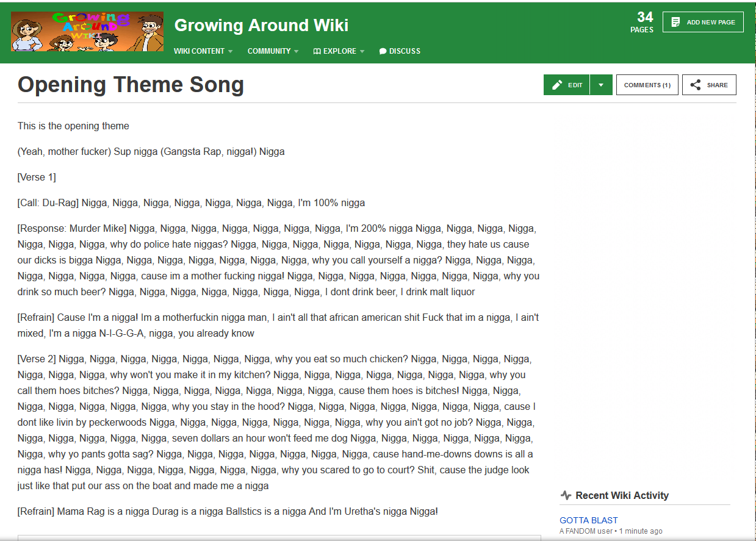
Task: Expand the Community menu
Action: click(x=273, y=51)
